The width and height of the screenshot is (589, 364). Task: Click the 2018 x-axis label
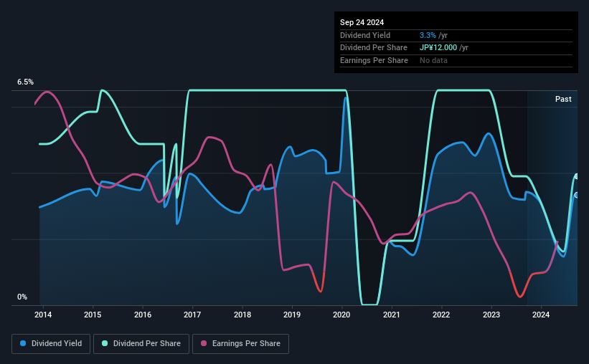pyautogui.click(x=242, y=315)
